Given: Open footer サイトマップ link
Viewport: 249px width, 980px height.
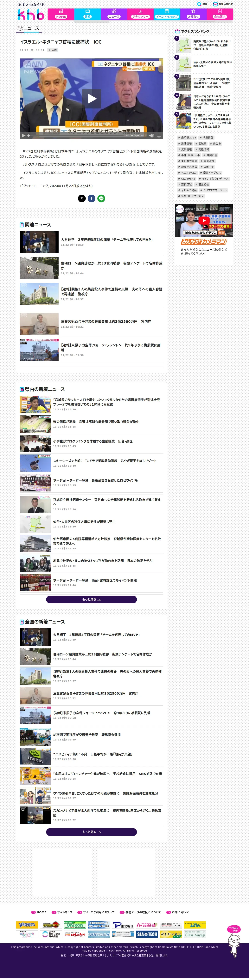Looking at the screenshot, I should [62, 912].
